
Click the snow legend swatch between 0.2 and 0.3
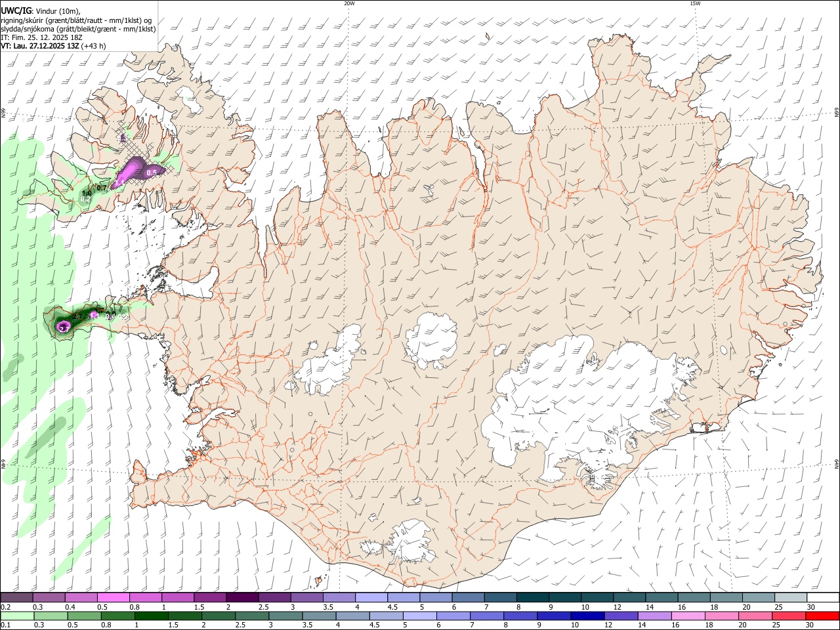tap(16, 598)
